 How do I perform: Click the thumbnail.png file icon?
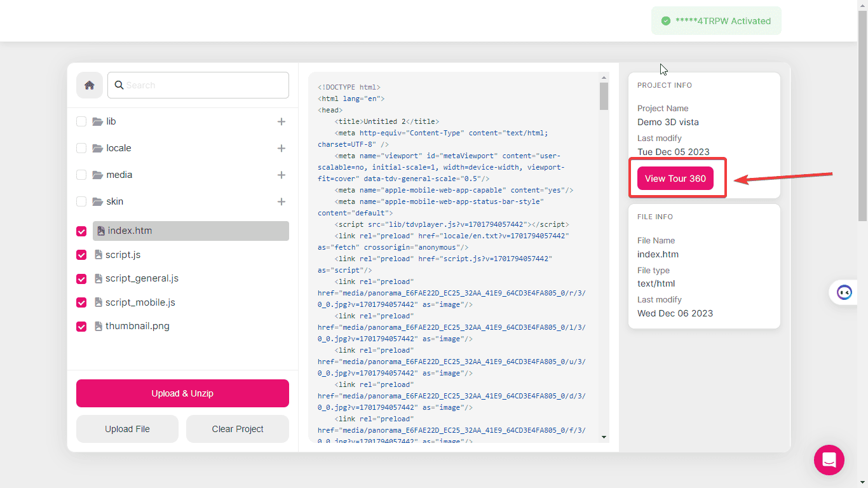[98, 326]
